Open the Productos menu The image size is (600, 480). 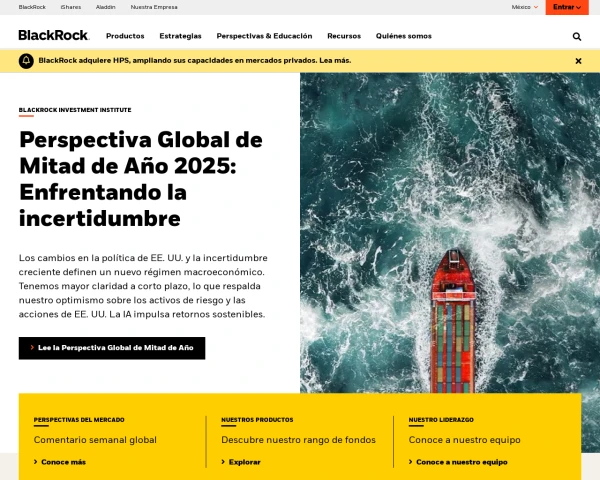pyautogui.click(x=125, y=36)
